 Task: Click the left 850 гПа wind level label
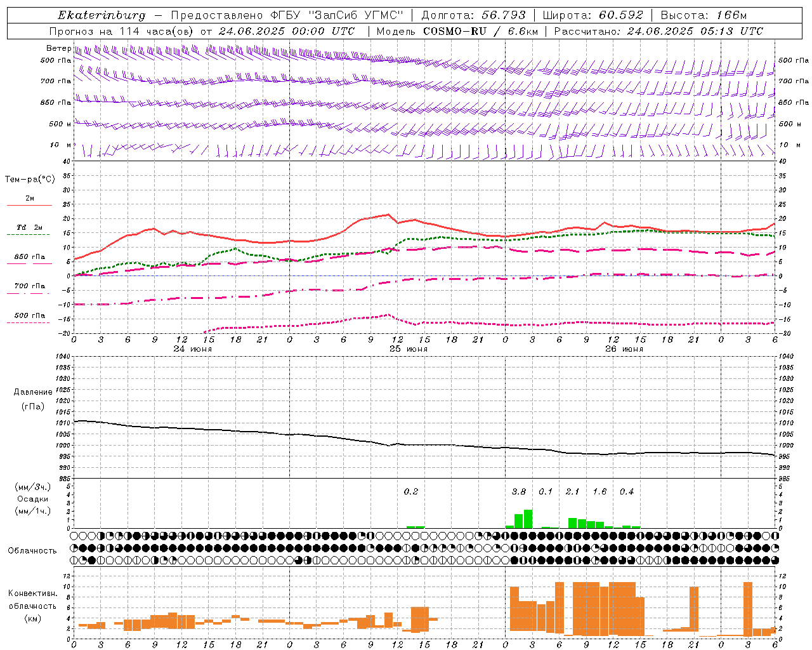pyautogui.click(x=56, y=102)
